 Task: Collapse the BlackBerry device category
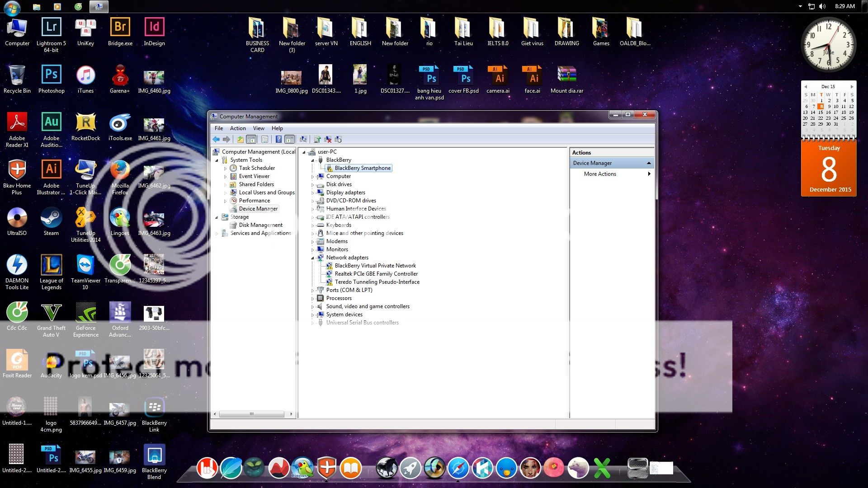click(312, 160)
